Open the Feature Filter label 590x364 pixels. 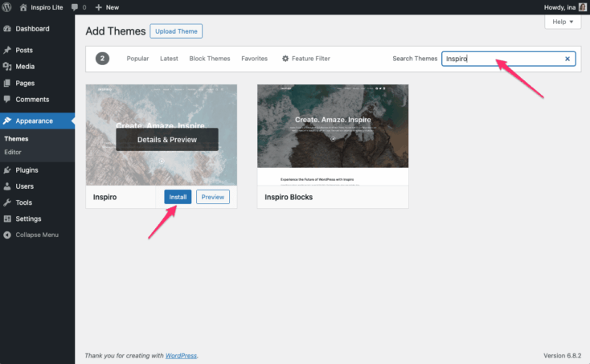(311, 59)
